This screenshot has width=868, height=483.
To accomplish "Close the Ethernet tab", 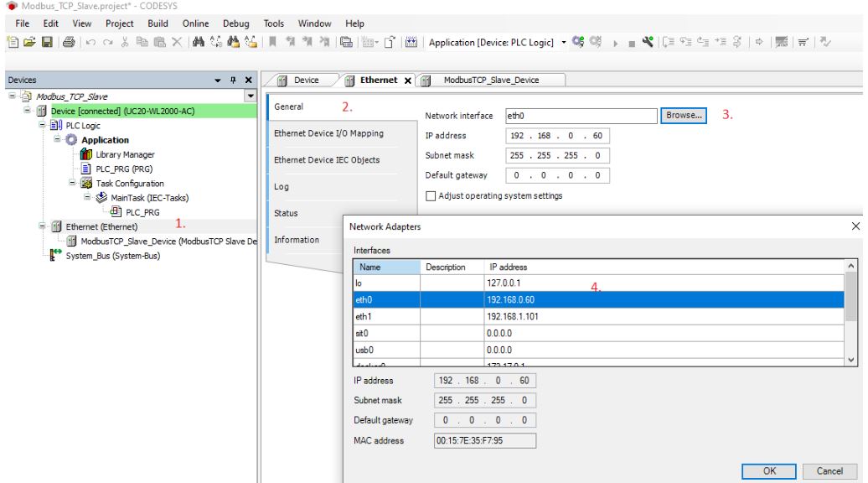I will point(408,80).
